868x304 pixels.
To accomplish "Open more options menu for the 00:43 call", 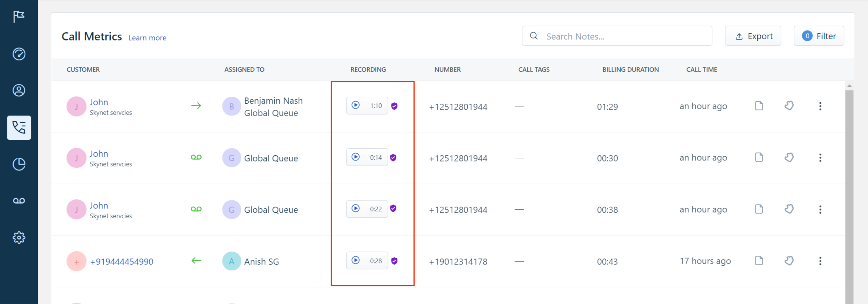I will point(820,261).
